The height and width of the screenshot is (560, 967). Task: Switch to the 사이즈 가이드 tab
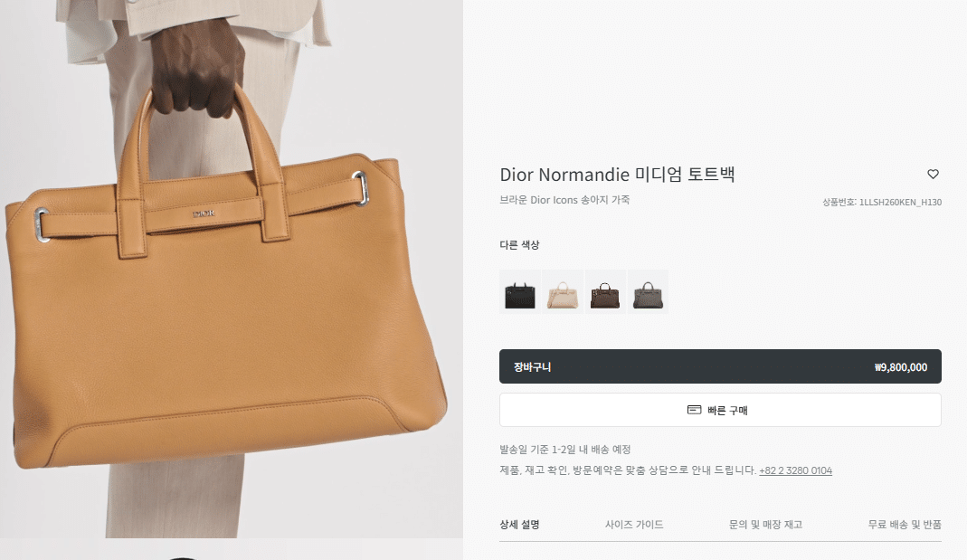[634, 524]
